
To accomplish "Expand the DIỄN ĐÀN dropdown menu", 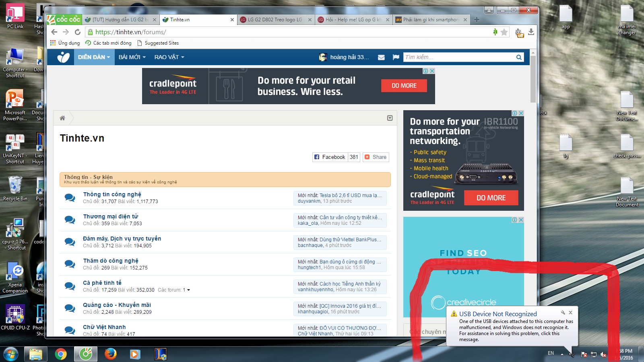I will pyautogui.click(x=94, y=57).
